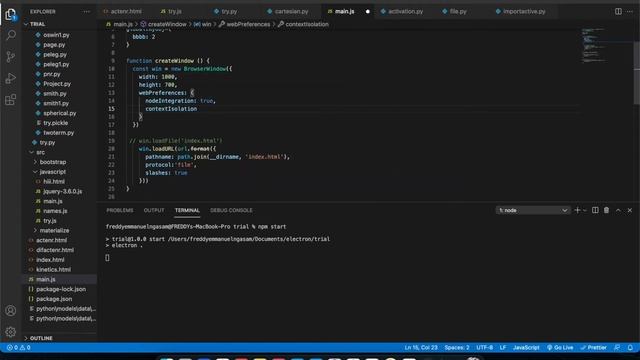Open try.pickle in the explorer
The height and width of the screenshot is (360, 640).
pyautogui.click(x=56, y=123)
